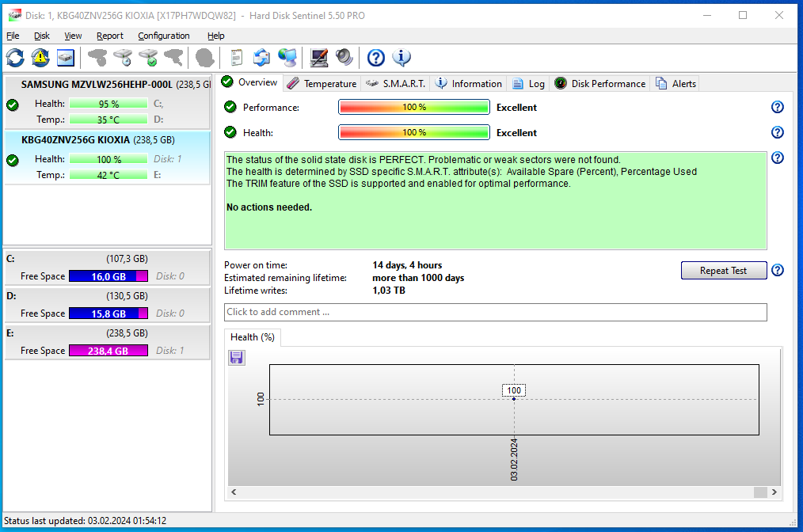Click the E: free space 238,4 GB bar

coord(108,351)
